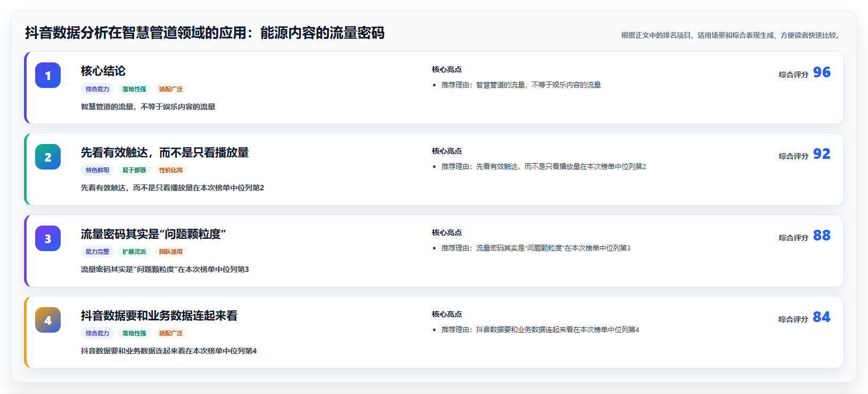This screenshot has height=394, width=868.
Task: Click 综合评分 label next to 96
Action: pos(793,75)
